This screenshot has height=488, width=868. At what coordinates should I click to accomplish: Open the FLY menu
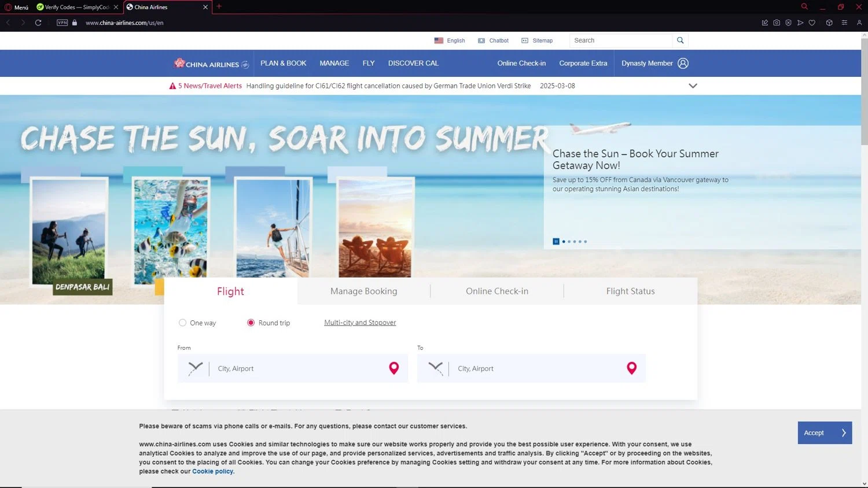pyautogui.click(x=369, y=64)
